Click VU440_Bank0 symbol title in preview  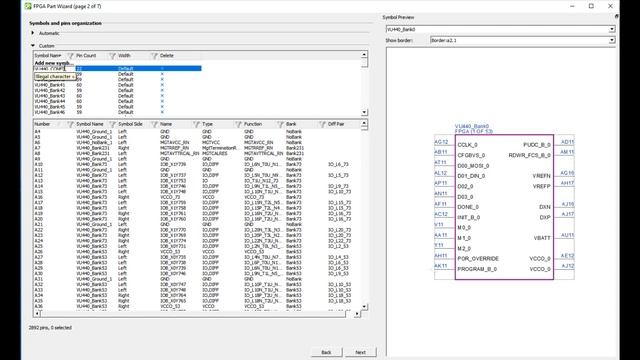point(472,127)
